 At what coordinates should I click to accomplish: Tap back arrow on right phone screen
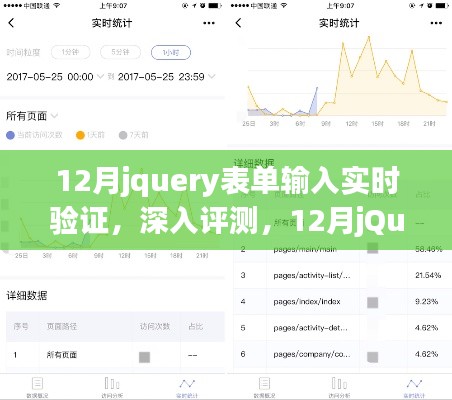[x=238, y=23]
